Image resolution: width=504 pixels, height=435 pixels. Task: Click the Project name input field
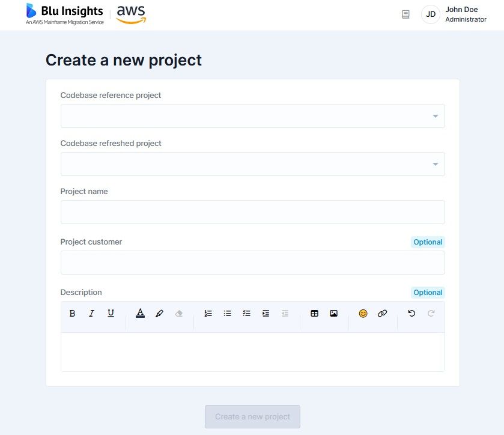pyautogui.click(x=253, y=212)
